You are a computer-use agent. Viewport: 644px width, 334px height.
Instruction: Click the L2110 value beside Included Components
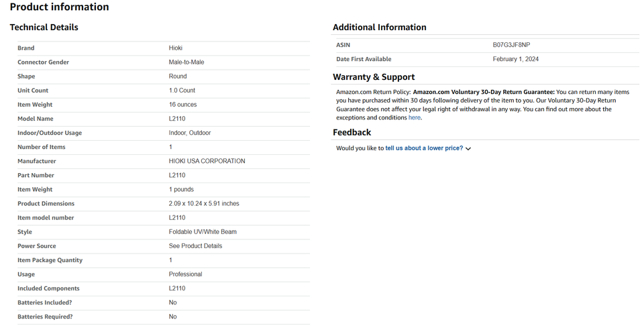coord(177,288)
